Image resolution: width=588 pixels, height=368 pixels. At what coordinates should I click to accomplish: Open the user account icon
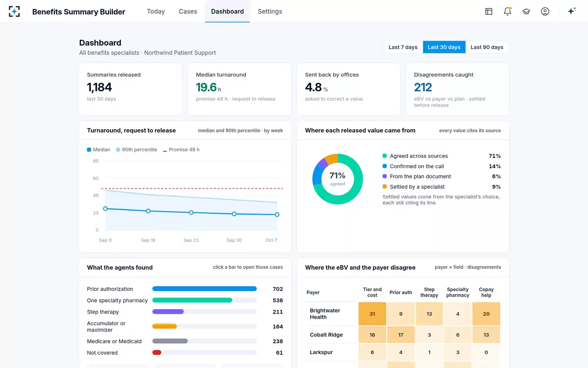click(545, 11)
